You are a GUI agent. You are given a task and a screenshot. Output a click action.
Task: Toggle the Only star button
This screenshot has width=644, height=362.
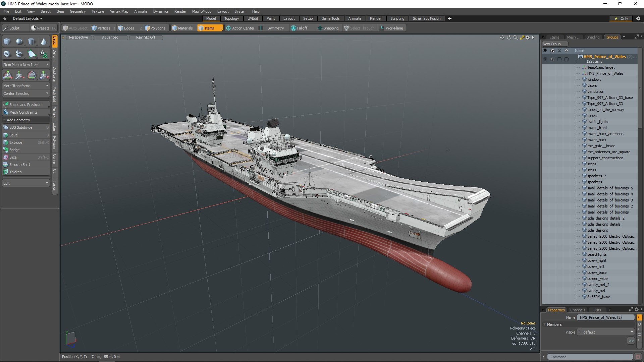tap(621, 18)
